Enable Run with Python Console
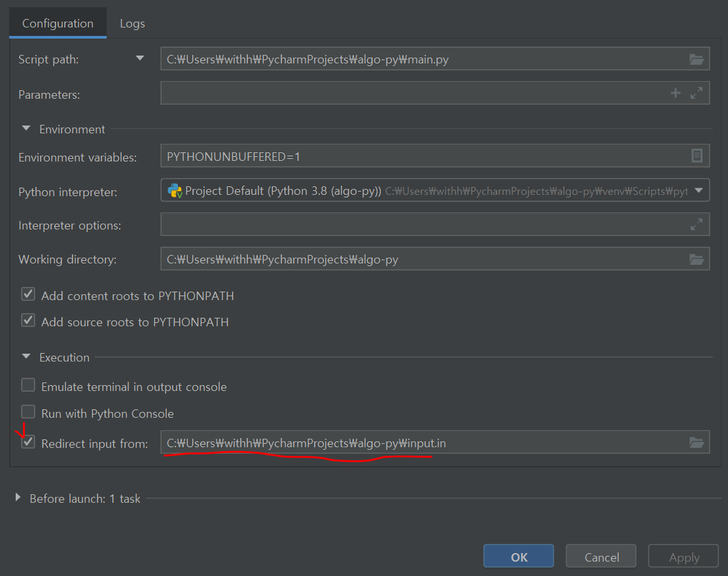 [28, 412]
